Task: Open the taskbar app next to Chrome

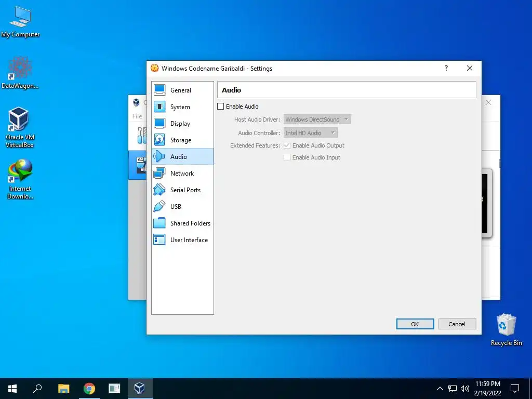Action: [x=114, y=389]
